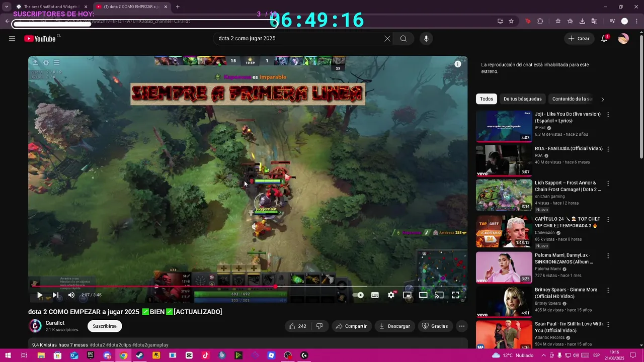Screen dimensions: 644x362
Task: Open the Joji Like You Do thumbnail
Action: (504, 126)
